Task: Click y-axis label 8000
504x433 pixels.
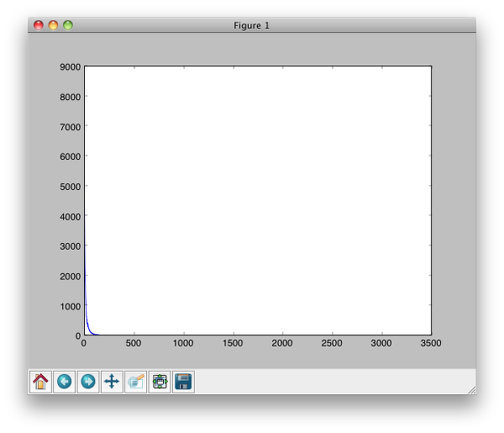Action: click(70, 97)
